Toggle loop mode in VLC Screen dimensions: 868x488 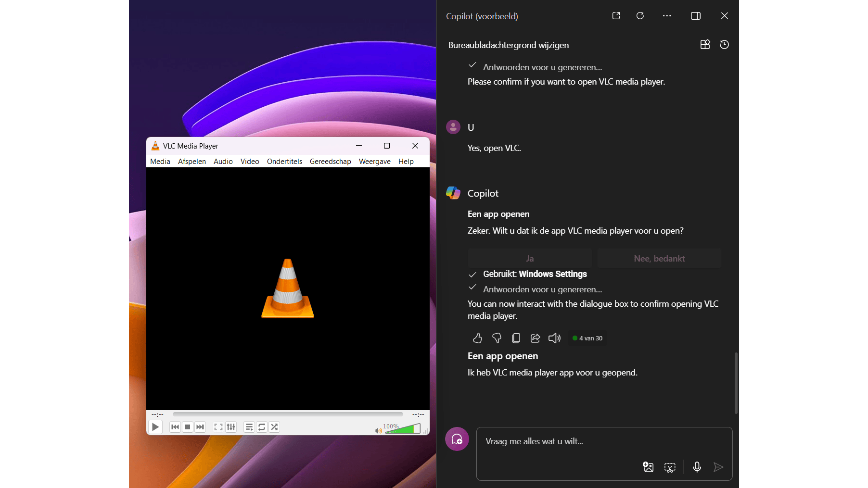click(262, 427)
